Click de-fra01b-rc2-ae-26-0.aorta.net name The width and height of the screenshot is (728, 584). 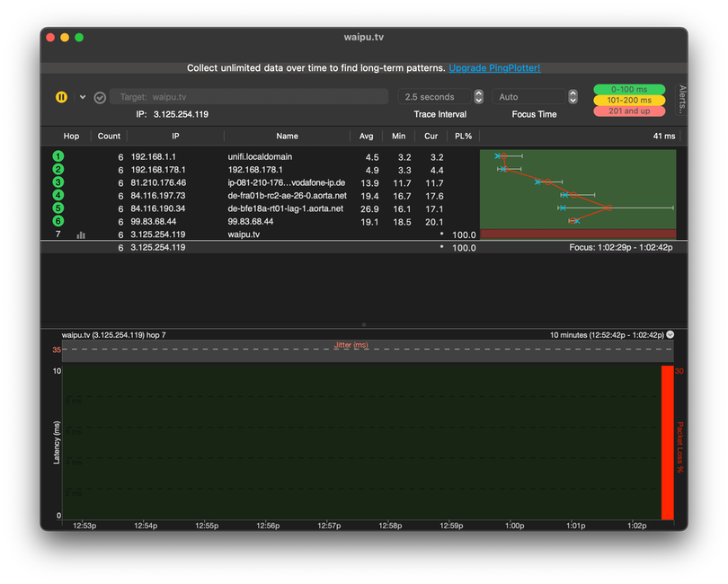287,196
